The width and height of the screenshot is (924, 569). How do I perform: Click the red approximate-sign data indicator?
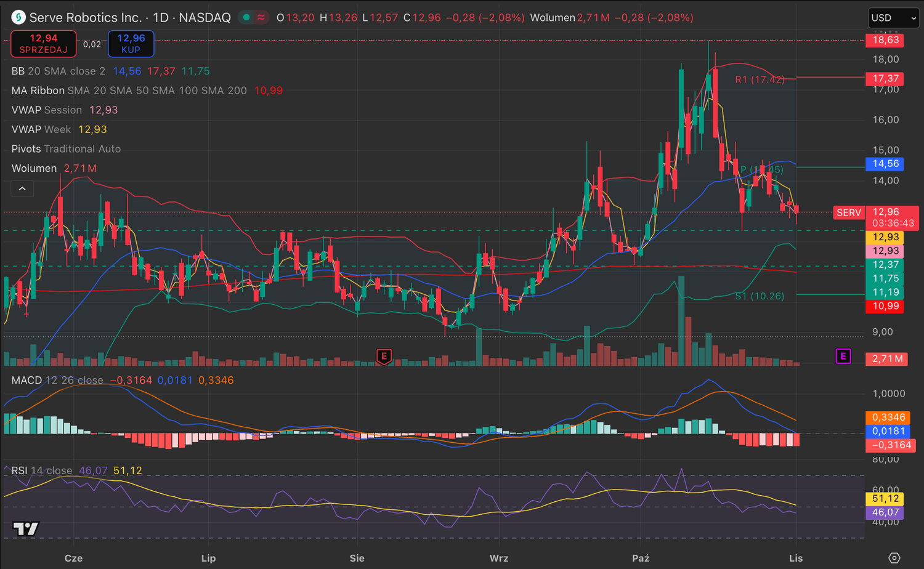(x=261, y=17)
